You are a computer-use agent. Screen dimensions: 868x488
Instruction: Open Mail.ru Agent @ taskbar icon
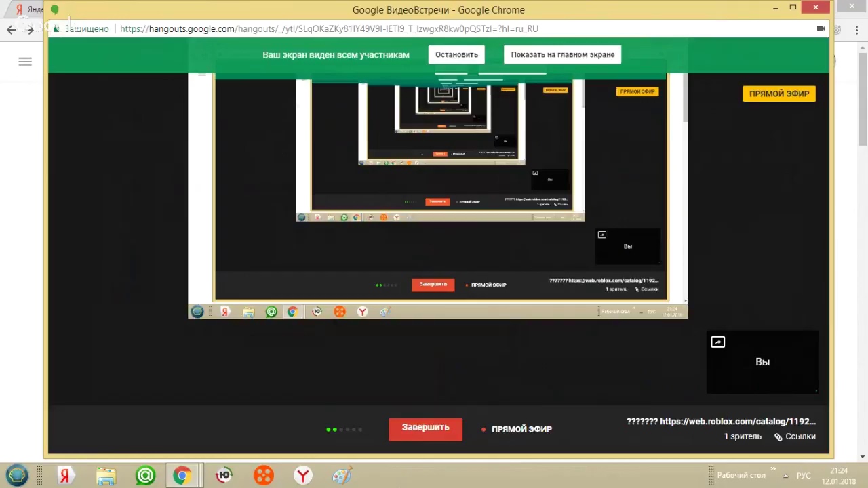[145, 475]
